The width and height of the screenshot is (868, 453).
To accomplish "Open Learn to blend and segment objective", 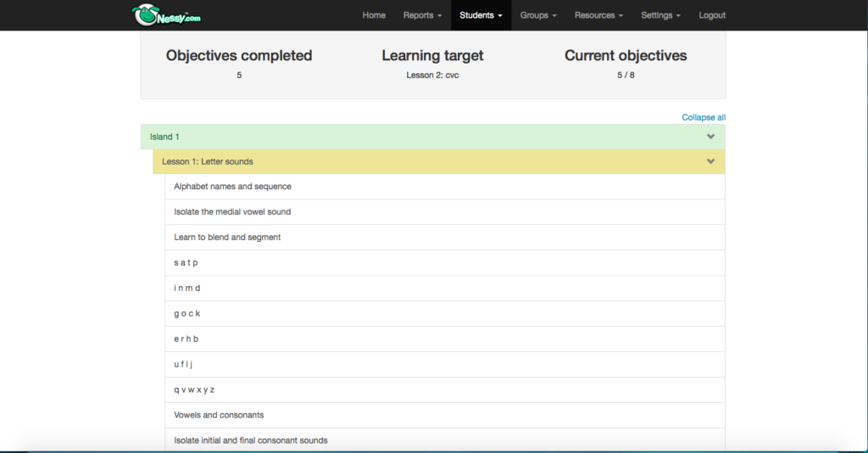I will click(x=227, y=238).
